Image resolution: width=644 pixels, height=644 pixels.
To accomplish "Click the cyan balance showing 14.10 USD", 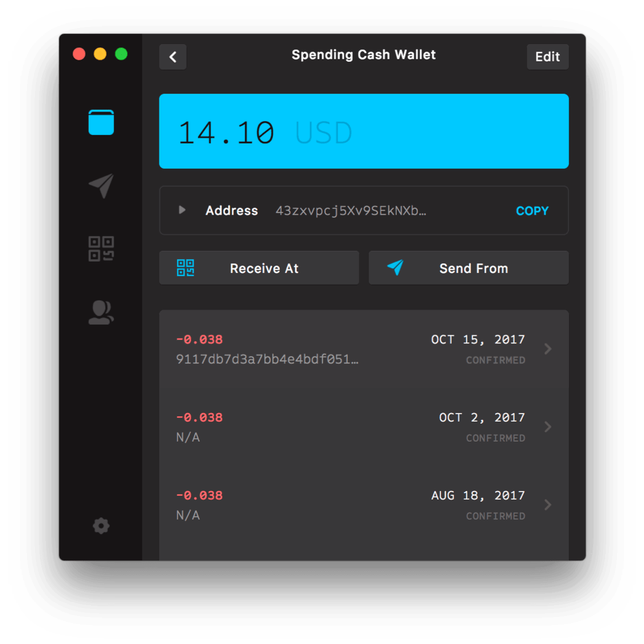I will pos(363,131).
